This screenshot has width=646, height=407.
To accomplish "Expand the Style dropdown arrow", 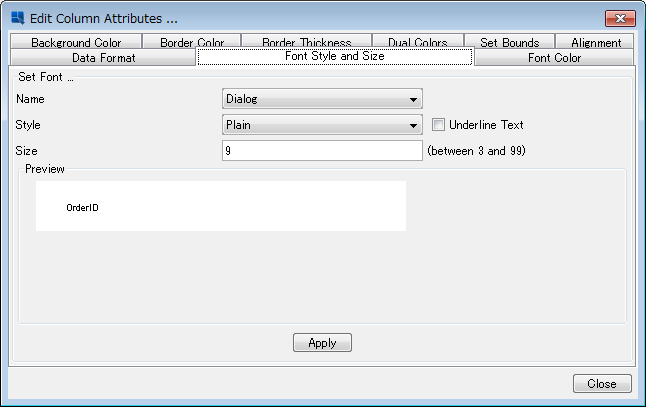I will [413, 125].
